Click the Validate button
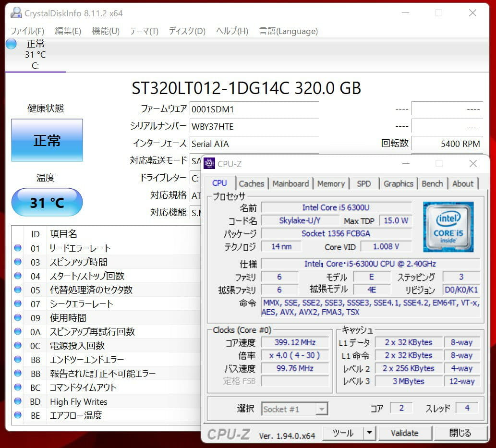496x448 pixels. coord(405,433)
